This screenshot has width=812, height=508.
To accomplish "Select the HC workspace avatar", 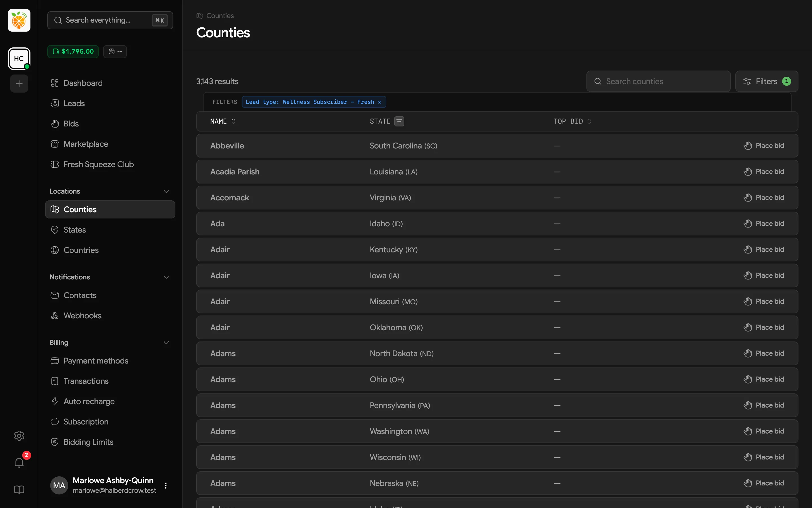I will tap(19, 58).
